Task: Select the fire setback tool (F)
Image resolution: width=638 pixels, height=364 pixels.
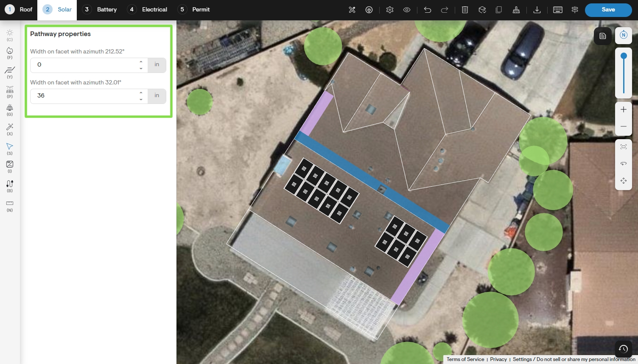Action: (x=10, y=53)
